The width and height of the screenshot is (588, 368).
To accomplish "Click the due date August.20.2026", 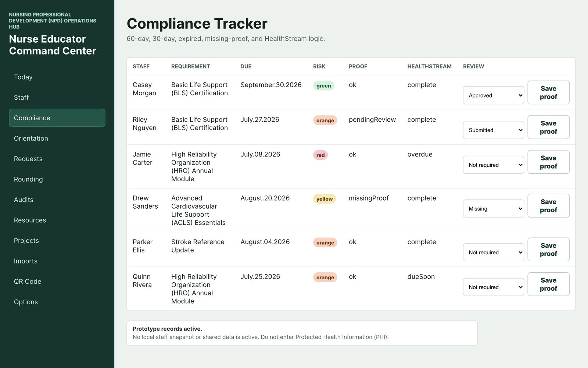I will 265,198.
